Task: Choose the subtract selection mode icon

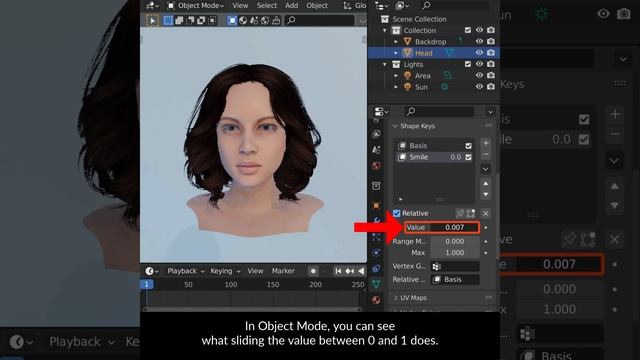Action: (x=190, y=20)
